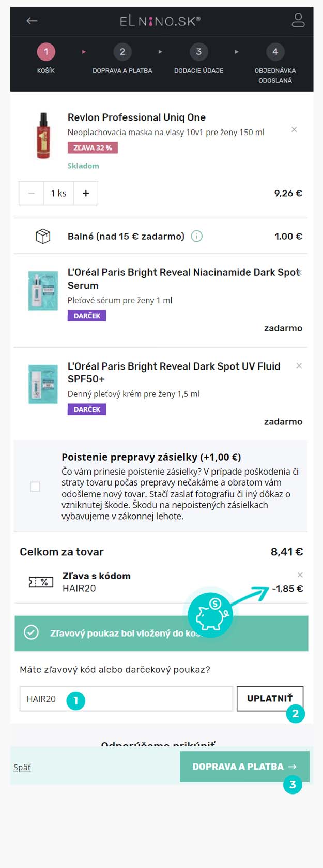
Task: Increase Revlon quantity with plus button
Action: [86, 193]
